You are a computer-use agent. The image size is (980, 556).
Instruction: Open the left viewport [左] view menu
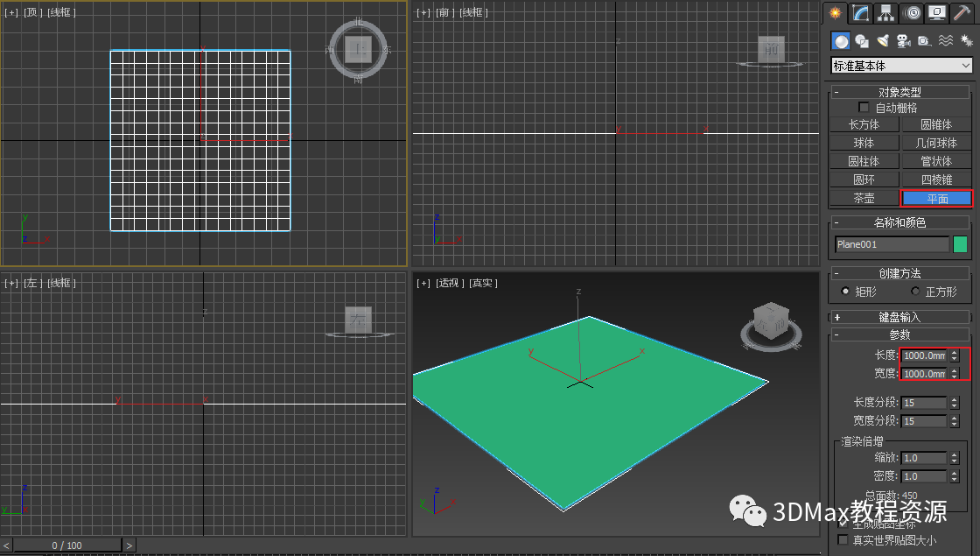33,284
